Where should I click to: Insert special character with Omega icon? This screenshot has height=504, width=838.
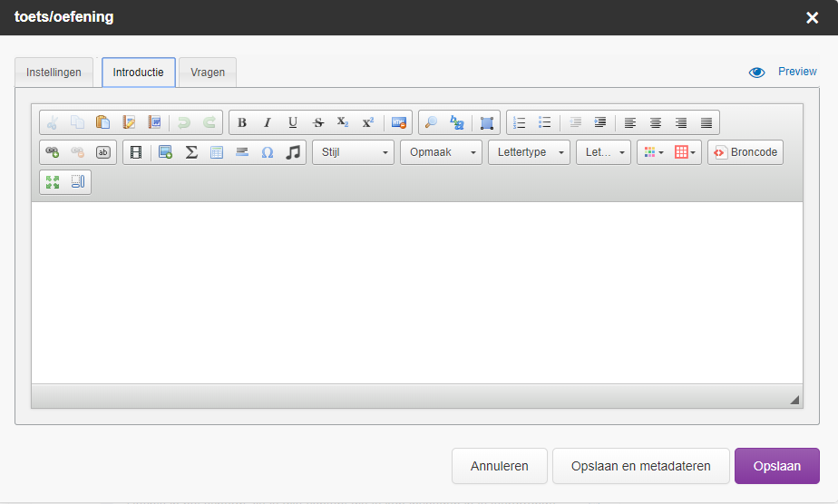(x=268, y=152)
